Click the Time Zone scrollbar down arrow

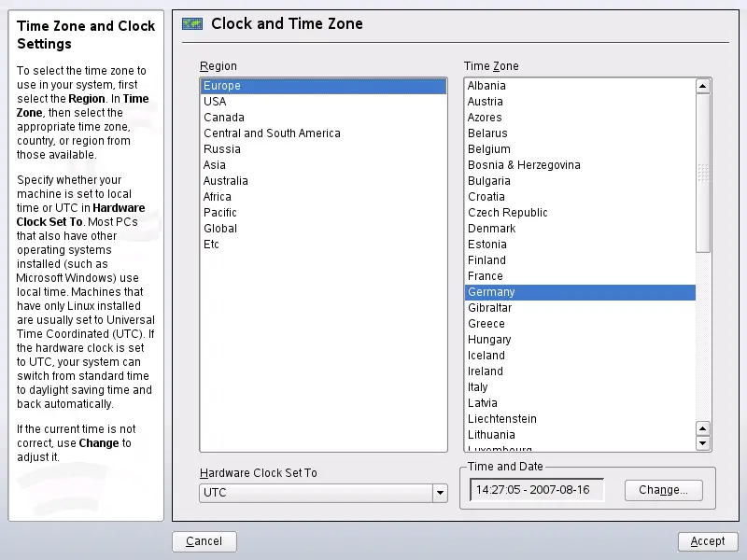click(703, 443)
